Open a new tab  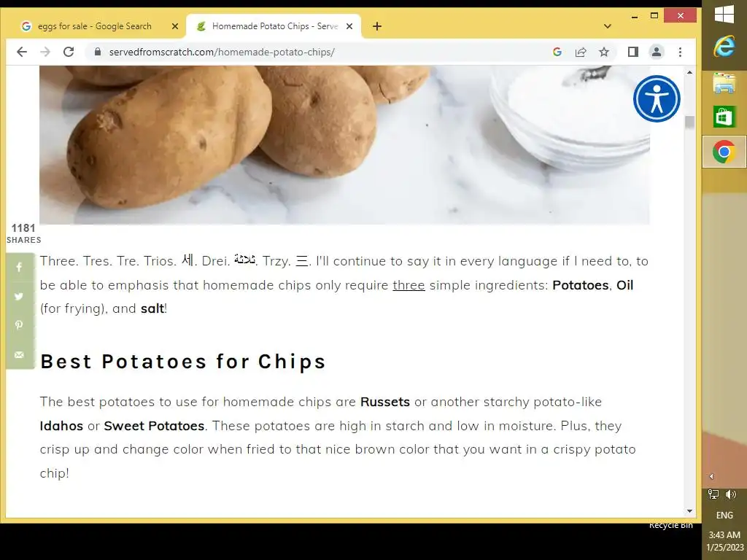377,26
